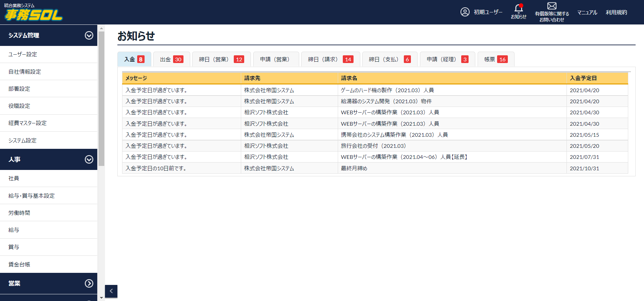Collapse the システム管理 section
Image resolution: width=644 pixels, height=301 pixels.
point(89,36)
